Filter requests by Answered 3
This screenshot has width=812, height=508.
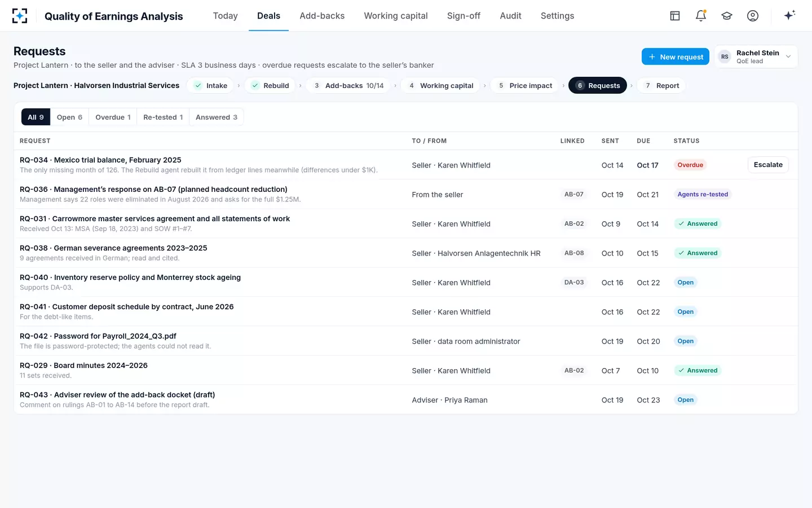[x=217, y=117]
